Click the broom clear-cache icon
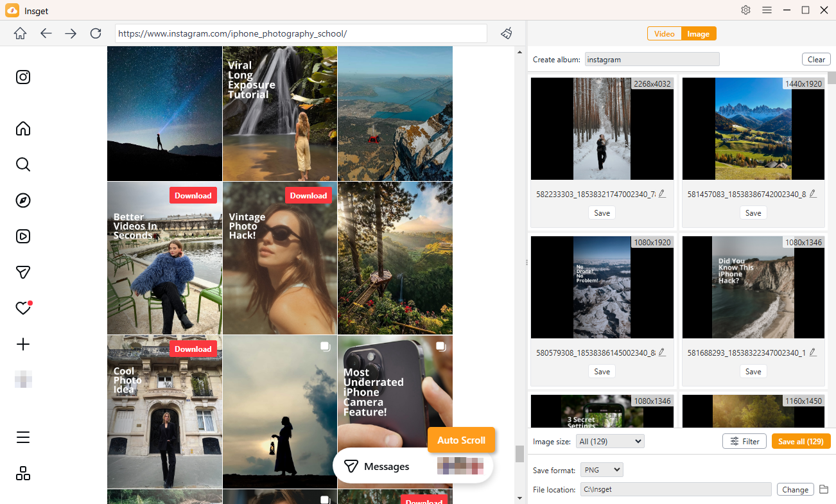 [x=507, y=33]
